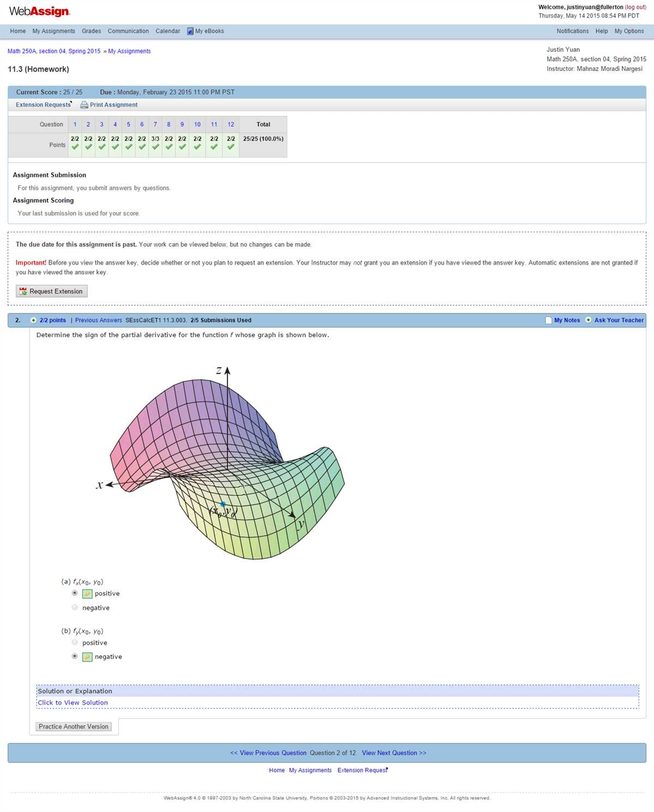
Task: Go to question 10 in the score table
Action: pyautogui.click(x=197, y=124)
